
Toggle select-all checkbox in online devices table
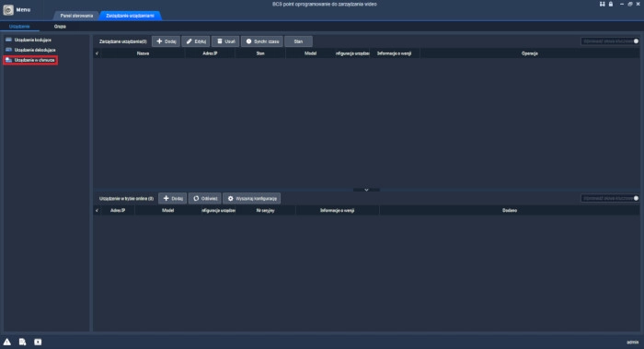click(x=97, y=211)
